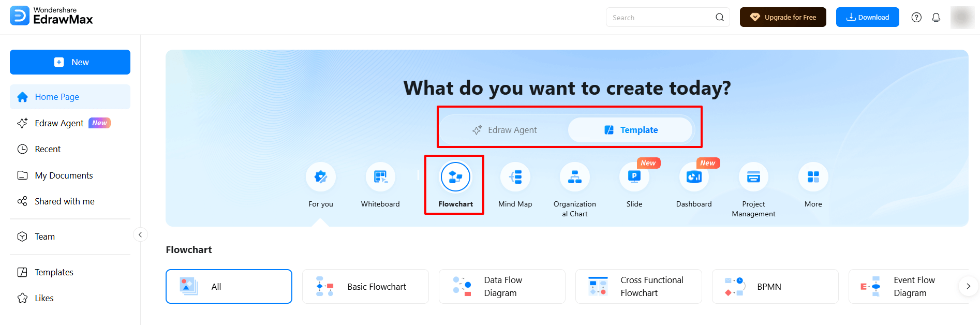This screenshot has height=325, width=980.
Task: Click the New badge beside Edraw Agent
Action: tap(99, 123)
